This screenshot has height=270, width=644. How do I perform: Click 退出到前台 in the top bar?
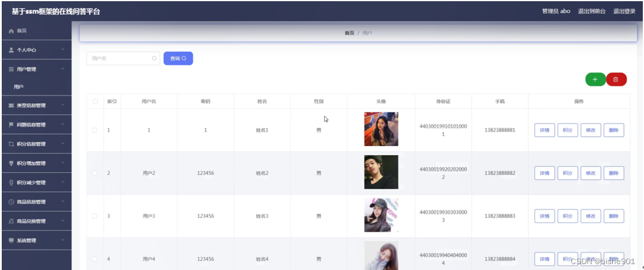click(x=592, y=11)
